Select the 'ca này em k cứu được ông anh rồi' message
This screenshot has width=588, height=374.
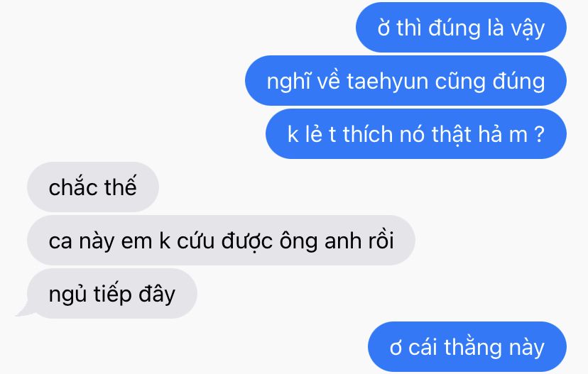pyautogui.click(x=221, y=240)
